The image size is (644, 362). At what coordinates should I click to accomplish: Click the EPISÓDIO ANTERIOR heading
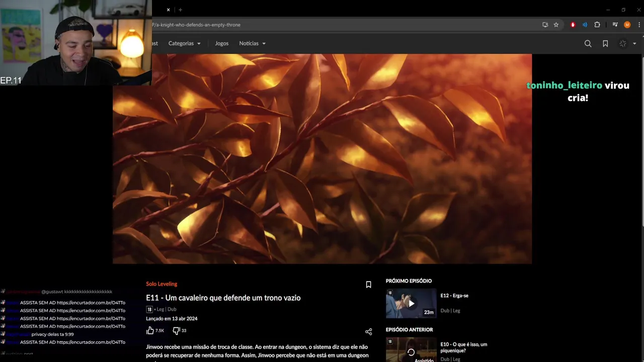[x=409, y=330]
